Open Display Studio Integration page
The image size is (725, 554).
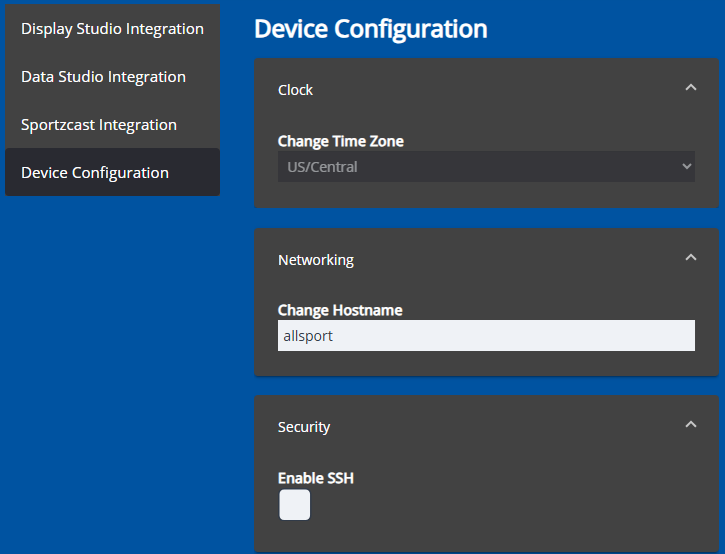(x=112, y=29)
